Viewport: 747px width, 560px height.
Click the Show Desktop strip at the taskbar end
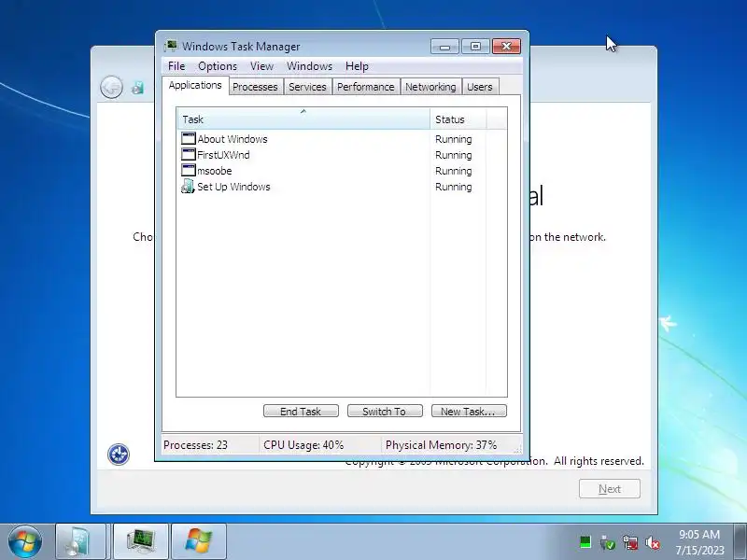740,541
